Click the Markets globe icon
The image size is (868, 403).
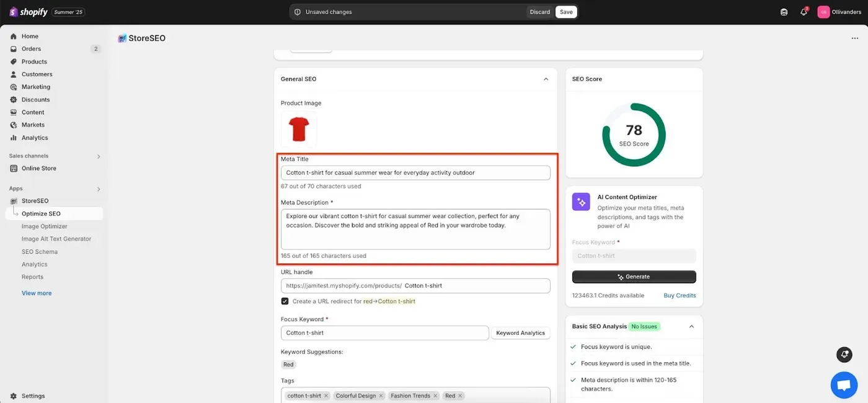pyautogui.click(x=14, y=125)
